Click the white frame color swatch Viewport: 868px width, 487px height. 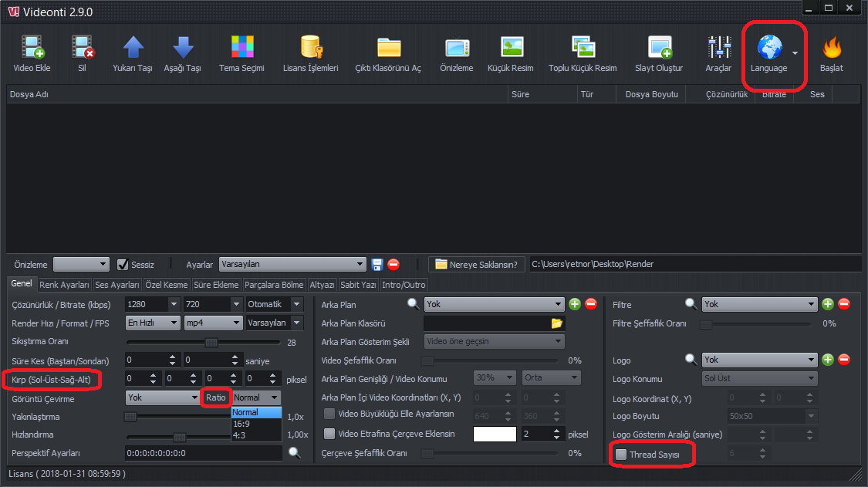tap(495, 434)
